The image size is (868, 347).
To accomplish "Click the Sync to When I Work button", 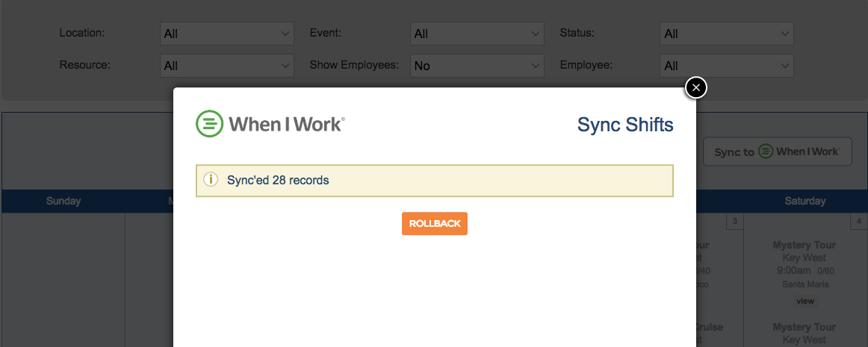I will (777, 151).
